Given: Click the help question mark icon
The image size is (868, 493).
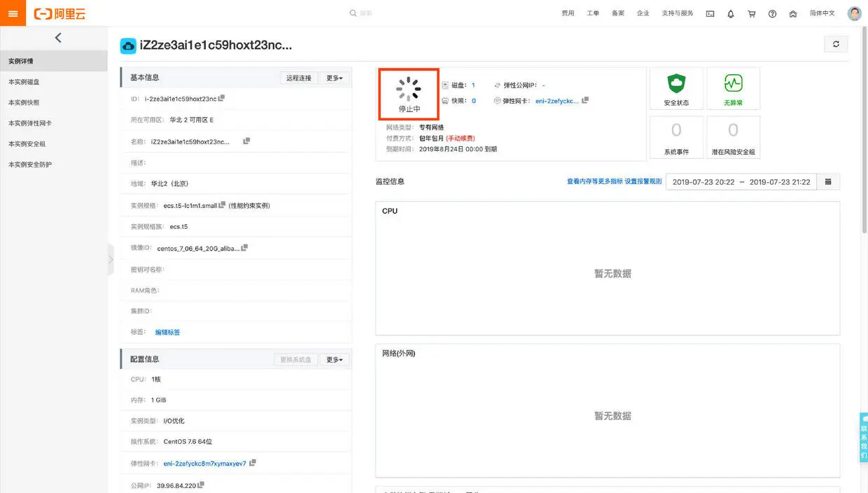Looking at the screenshot, I should (772, 13).
